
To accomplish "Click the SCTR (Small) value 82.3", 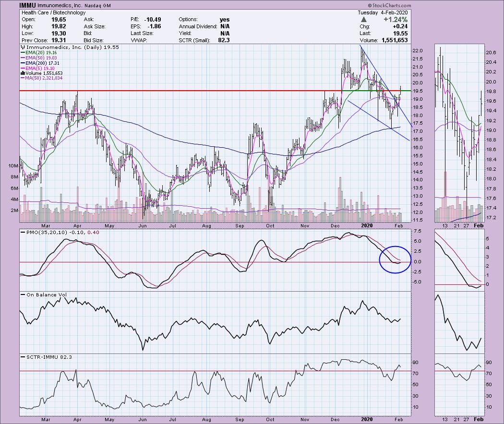I will 224,40.
